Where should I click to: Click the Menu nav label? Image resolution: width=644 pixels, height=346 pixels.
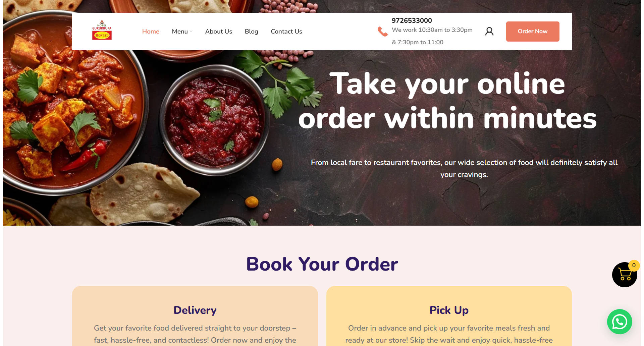pyautogui.click(x=180, y=32)
